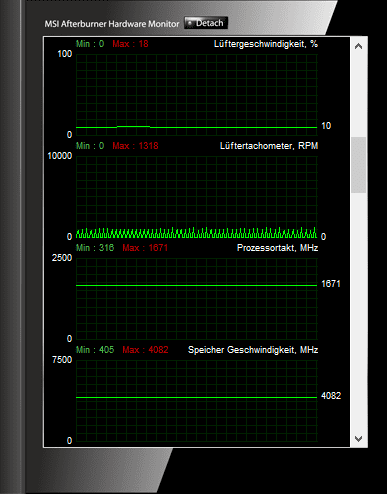Click the 100 axis label on fan speed graph
Screen dimensions: 387x494
(65, 54)
